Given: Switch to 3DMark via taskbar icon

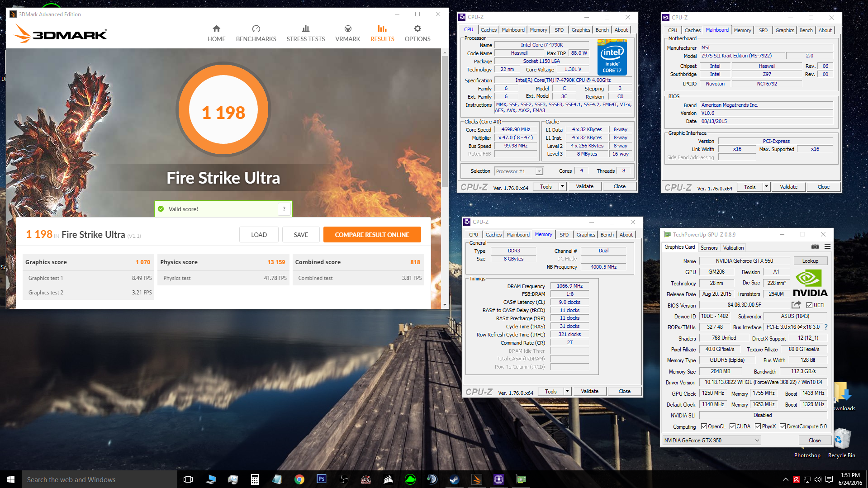Looking at the screenshot, I should coord(476,479).
